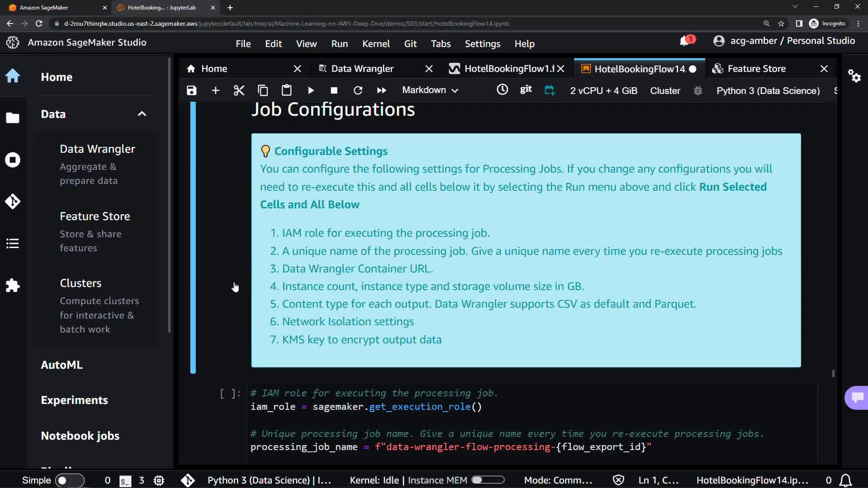The width and height of the screenshot is (868, 488).
Task: Cut the selected cell with the scissors icon
Action: (x=239, y=90)
